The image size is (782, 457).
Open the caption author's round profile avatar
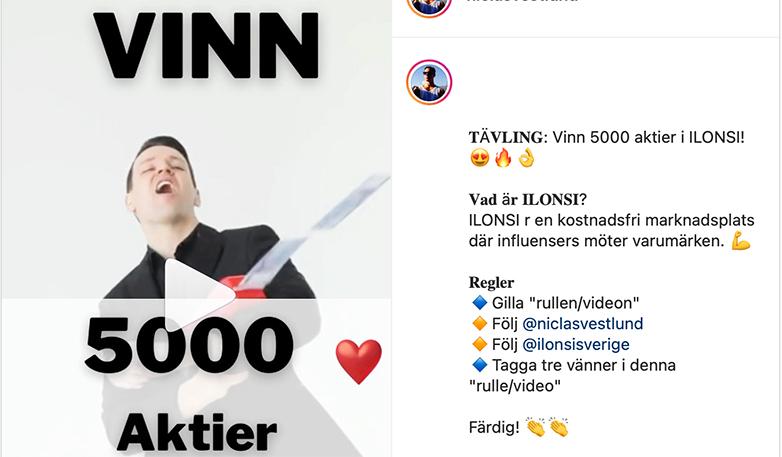pyautogui.click(x=429, y=82)
